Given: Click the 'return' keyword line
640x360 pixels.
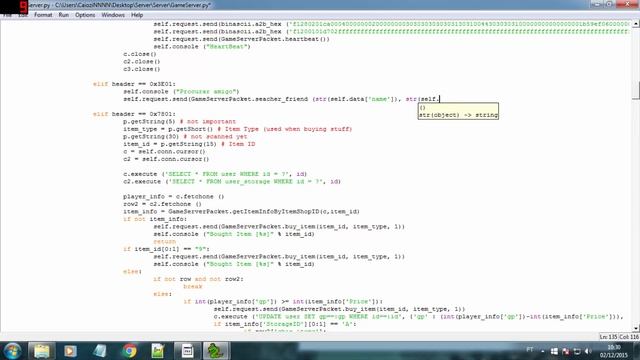Looking at the screenshot, I should tap(164, 241).
